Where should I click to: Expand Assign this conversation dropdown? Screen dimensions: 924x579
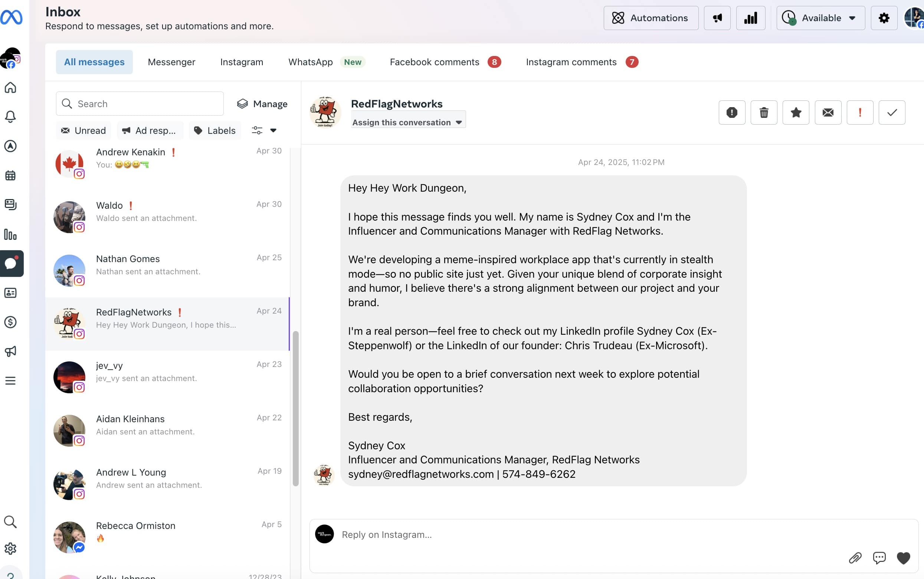[x=408, y=123]
